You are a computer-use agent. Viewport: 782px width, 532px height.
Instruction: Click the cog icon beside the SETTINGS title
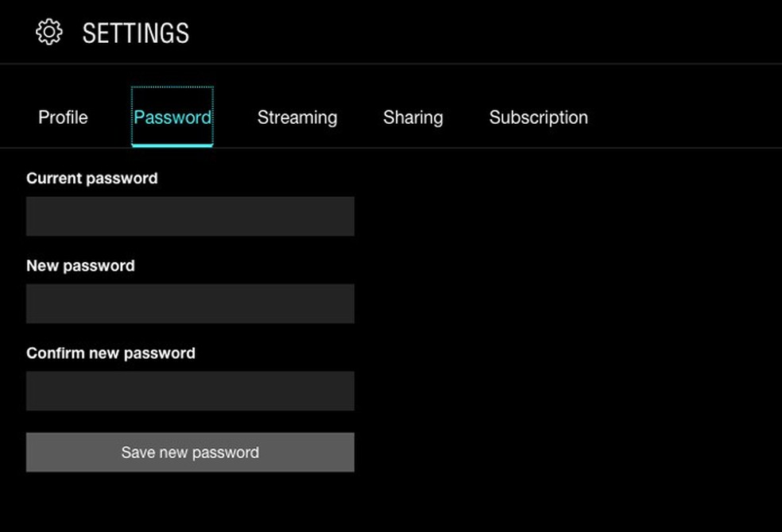(x=49, y=33)
